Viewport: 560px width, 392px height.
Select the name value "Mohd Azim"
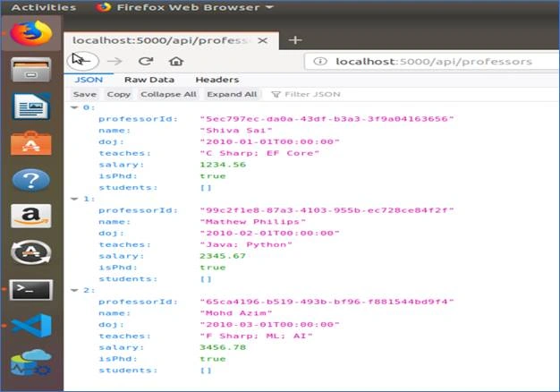[x=236, y=313]
